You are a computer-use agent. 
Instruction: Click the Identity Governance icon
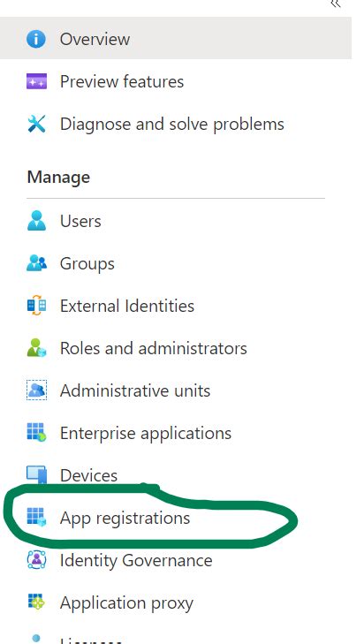36,559
